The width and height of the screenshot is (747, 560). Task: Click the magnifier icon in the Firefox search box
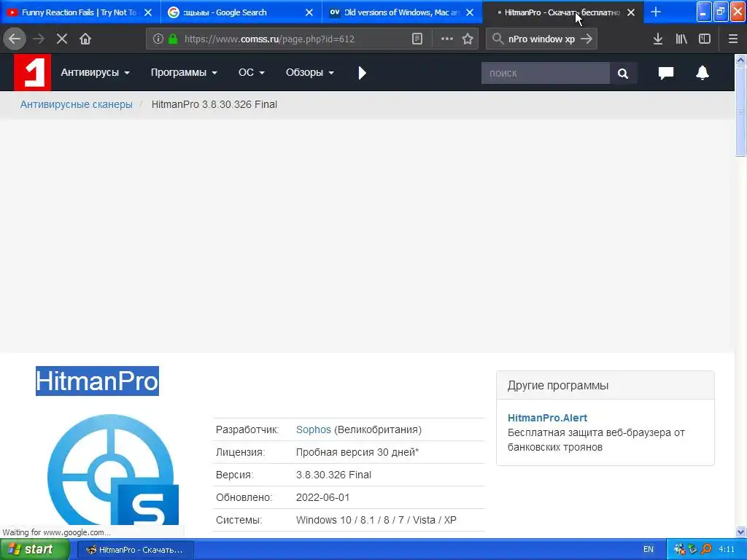(x=498, y=39)
